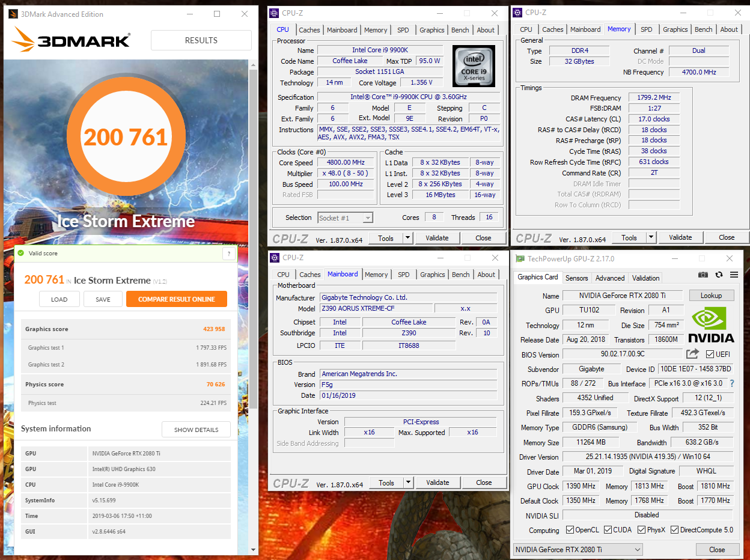Viewport: 750px width, 560px height.
Task: Open the Tools dropdown arrow in CPU-Z CPU window
Action: click(x=407, y=238)
